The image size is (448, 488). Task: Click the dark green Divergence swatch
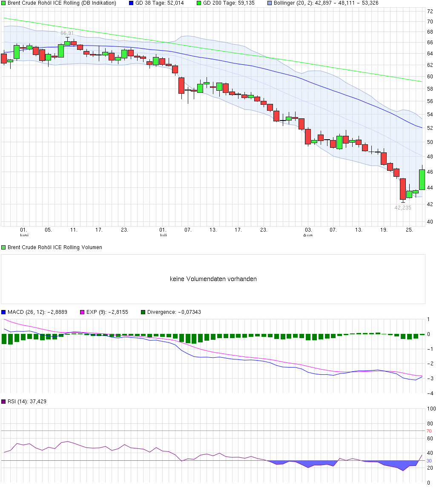[x=143, y=312]
